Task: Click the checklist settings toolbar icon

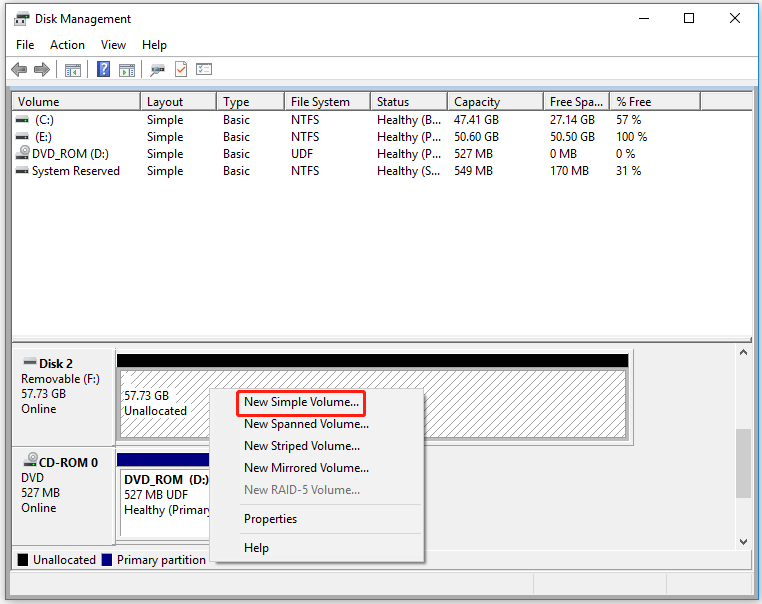Action: click(204, 70)
